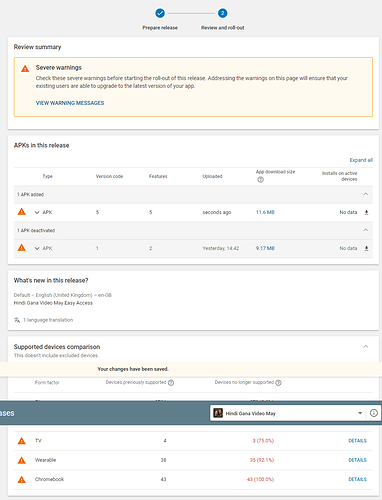Collapse the 1 APK added group
Screen dimensions: 382x500
[x=366, y=194]
